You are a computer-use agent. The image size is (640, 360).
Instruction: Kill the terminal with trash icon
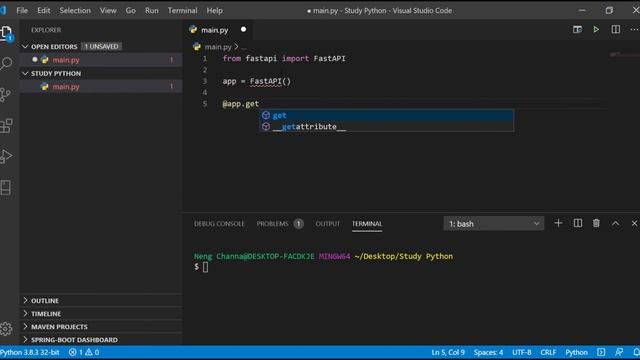[x=596, y=223]
